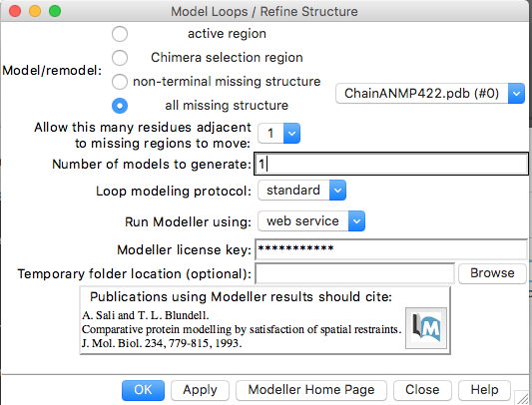Open the ChainANMP422.pdb model dropdown

tap(430, 94)
